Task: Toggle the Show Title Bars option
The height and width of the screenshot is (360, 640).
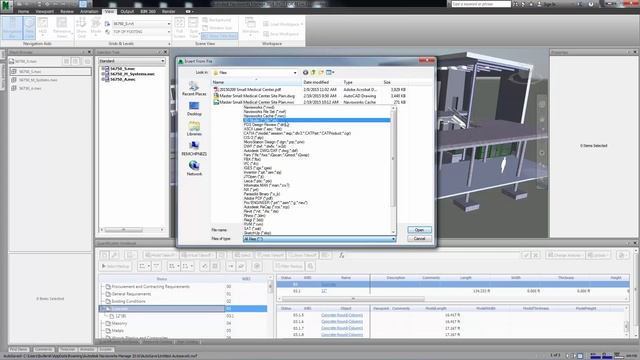Action: click(219, 36)
